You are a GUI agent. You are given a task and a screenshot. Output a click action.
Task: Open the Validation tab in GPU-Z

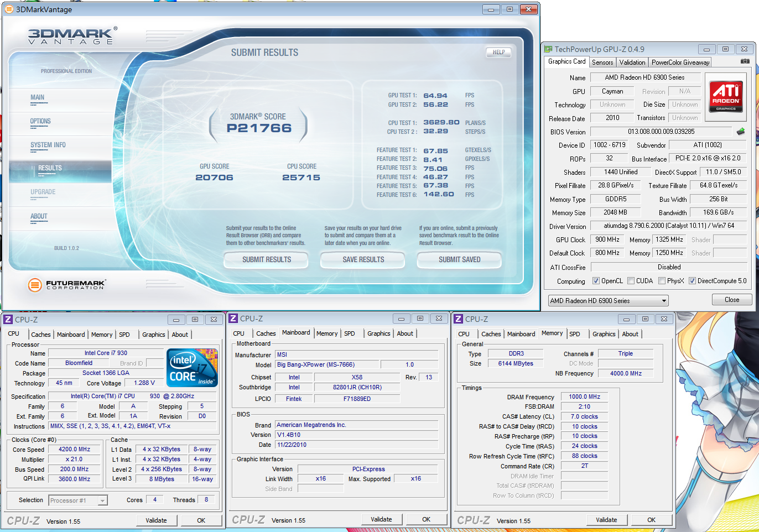pyautogui.click(x=632, y=62)
